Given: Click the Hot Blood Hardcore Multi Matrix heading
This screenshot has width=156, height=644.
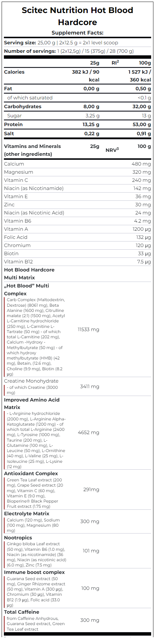Looking at the screenshot, I should [x=29, y=274].
